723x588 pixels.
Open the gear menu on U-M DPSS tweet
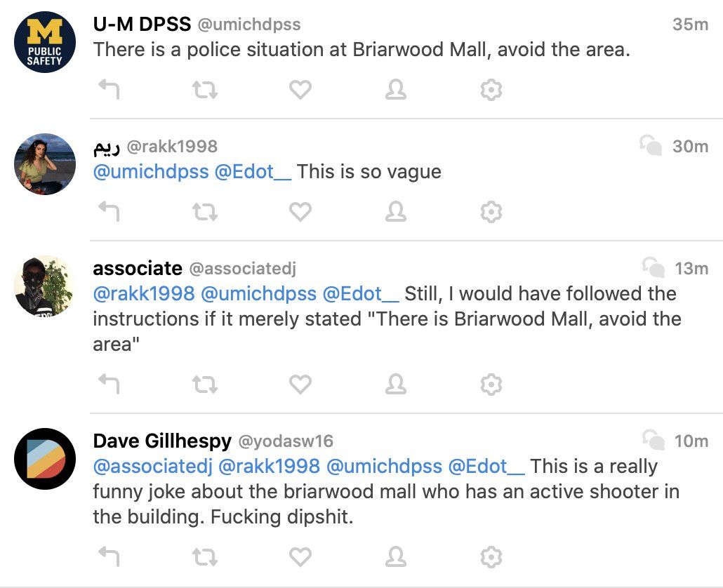point(491,90)
